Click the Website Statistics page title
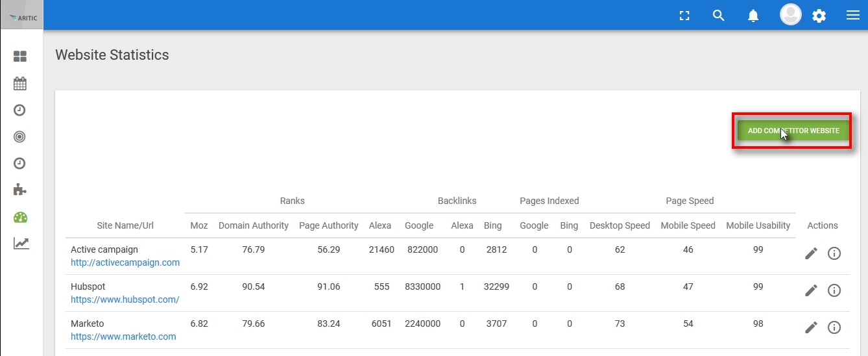The image size is (868, 356). tap(112, 55)
